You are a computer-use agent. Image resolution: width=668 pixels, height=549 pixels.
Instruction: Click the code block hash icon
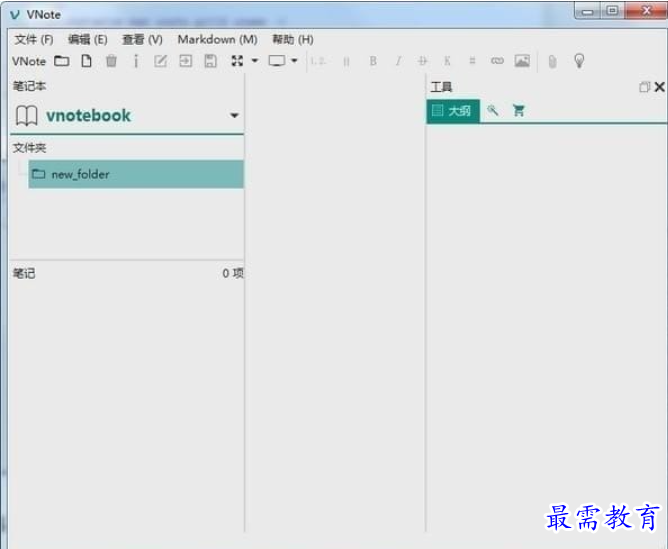coord(472,61)
